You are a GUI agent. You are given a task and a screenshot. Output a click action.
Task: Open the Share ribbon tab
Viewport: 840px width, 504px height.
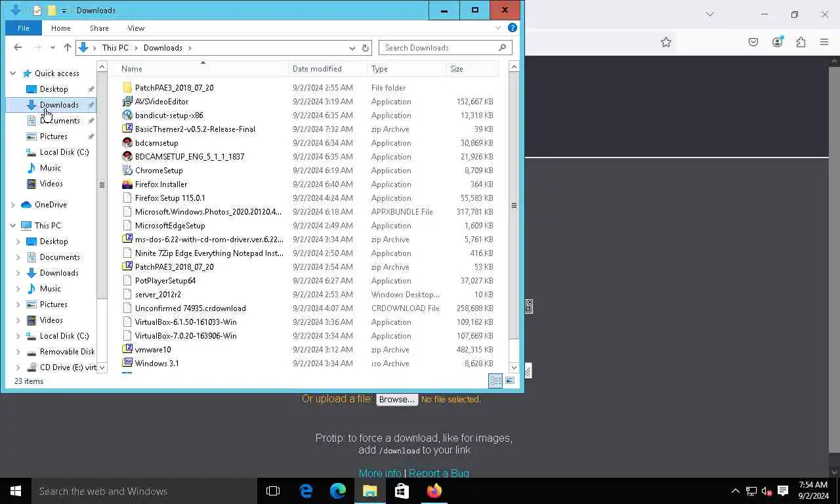pyautogui.click(x=99, y=28)
